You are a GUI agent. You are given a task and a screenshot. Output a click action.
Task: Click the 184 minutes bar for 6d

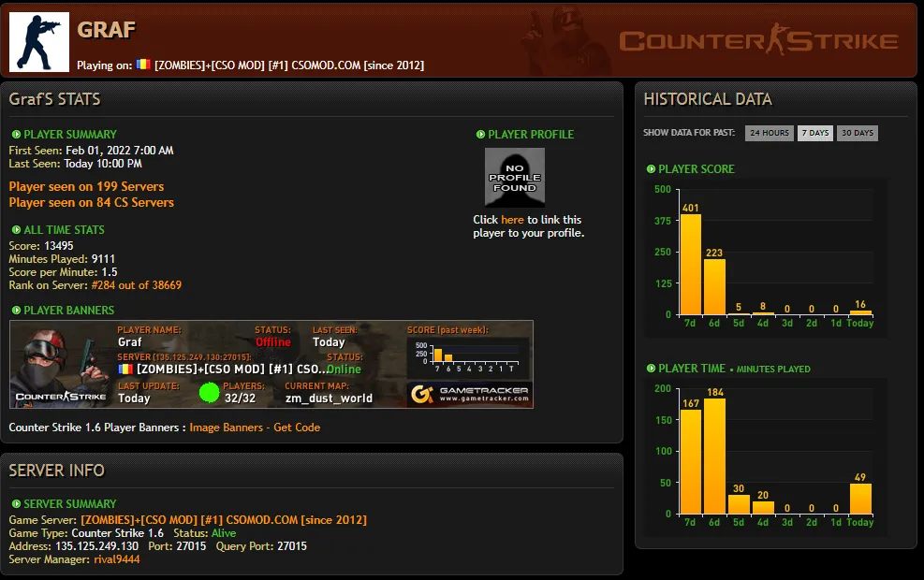(x=715, y=457)
